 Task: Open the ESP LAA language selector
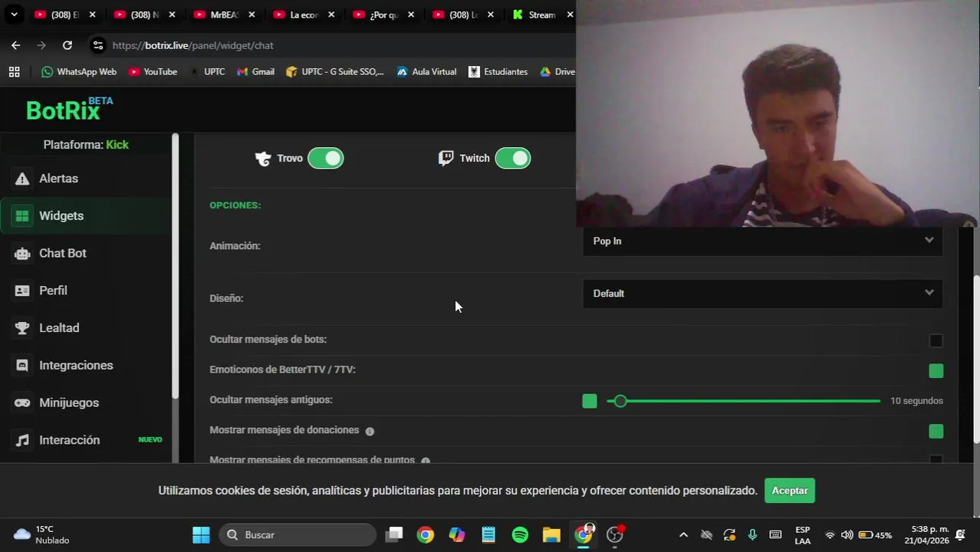coord(803,534)
